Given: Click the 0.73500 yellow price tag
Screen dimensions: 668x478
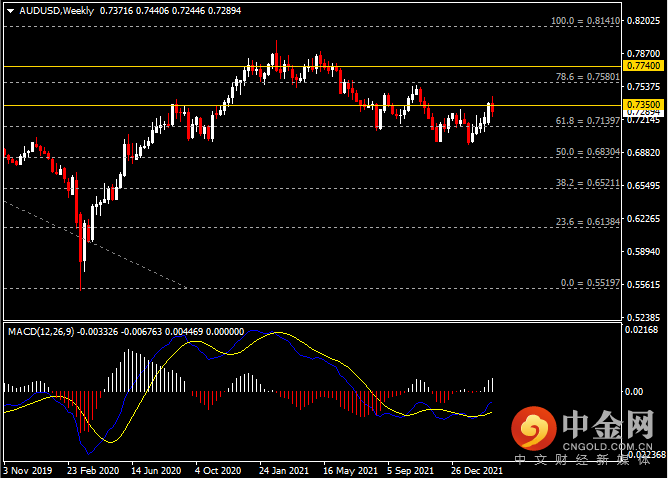Looking at the screenshot, I should click(x=643, y=104).
